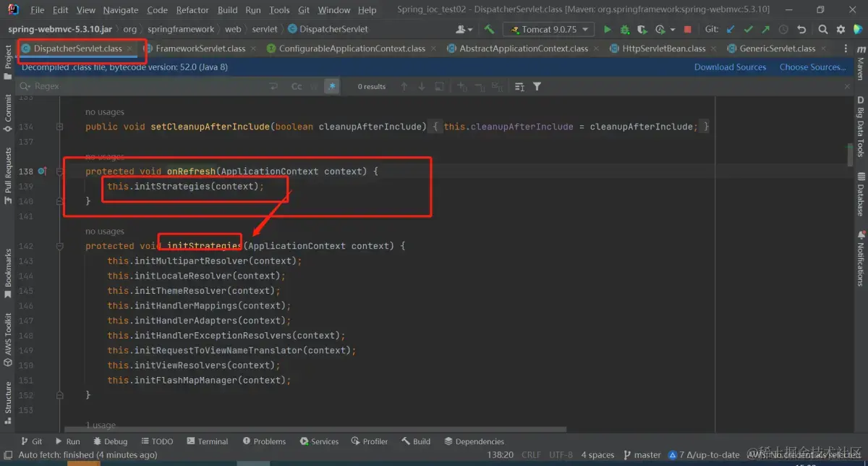Click the red Stop button
868x466 pixels.
(x=687, y=30)
